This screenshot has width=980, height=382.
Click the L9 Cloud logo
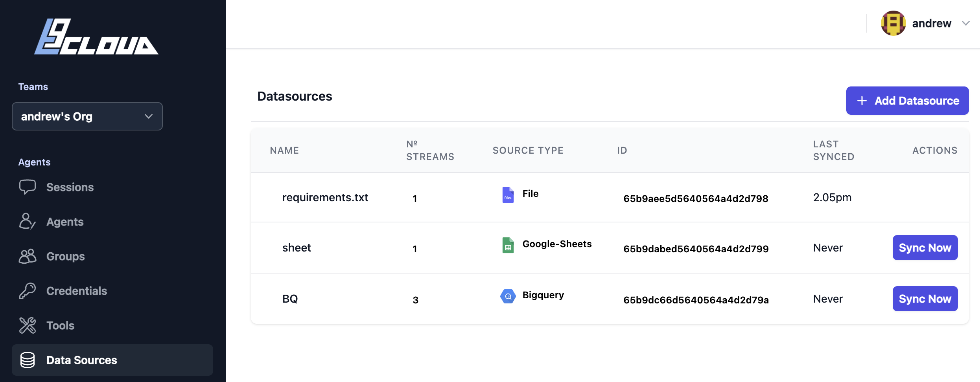click(x=96, y=37)
